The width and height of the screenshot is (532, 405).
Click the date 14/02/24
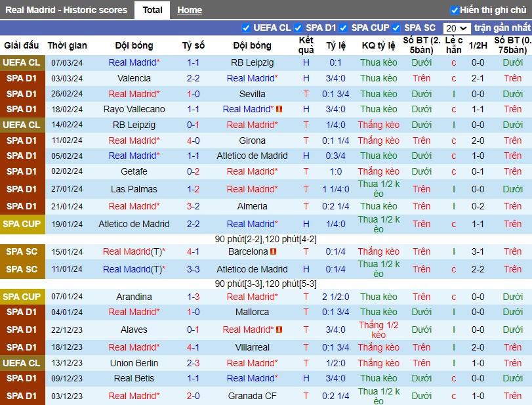pyautogui.click(x=67, y=125)
